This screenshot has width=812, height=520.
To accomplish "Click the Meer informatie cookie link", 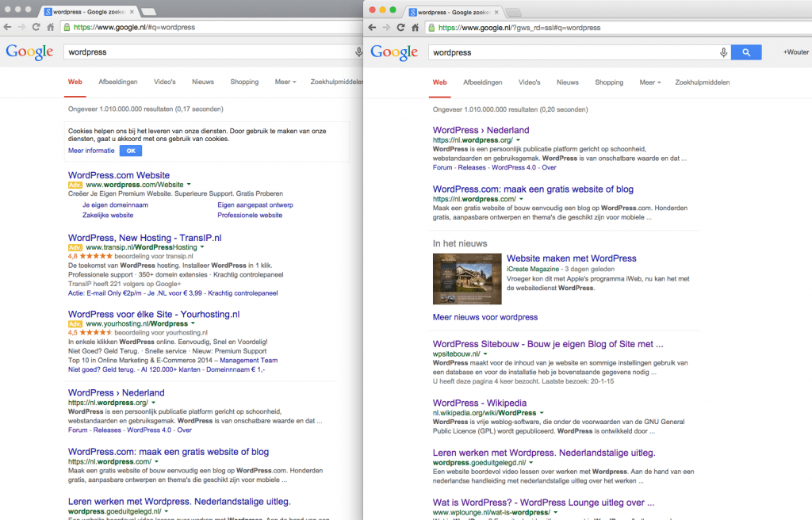I will (x=91, y=151).
